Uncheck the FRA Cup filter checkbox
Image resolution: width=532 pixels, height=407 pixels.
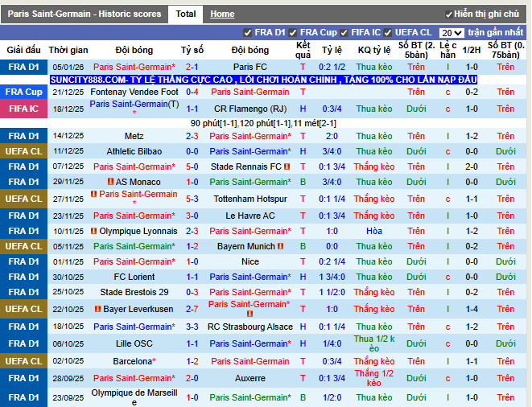click(x=292, y=33)
